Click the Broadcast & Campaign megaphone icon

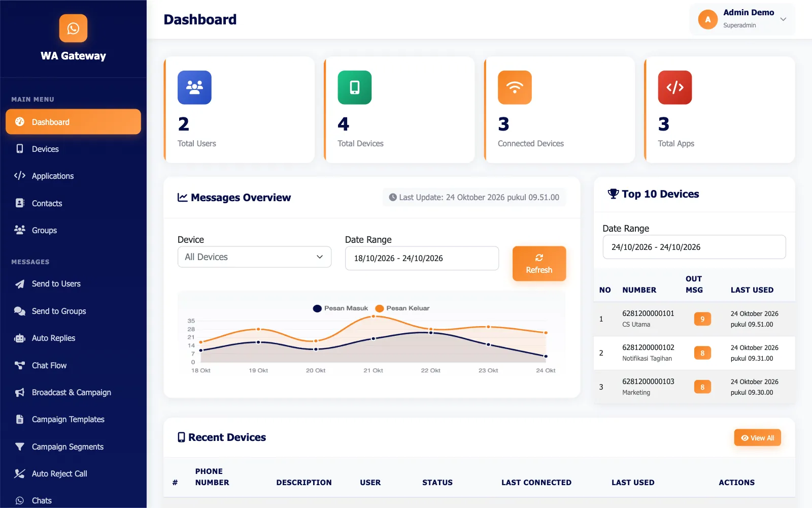[20, 392]
